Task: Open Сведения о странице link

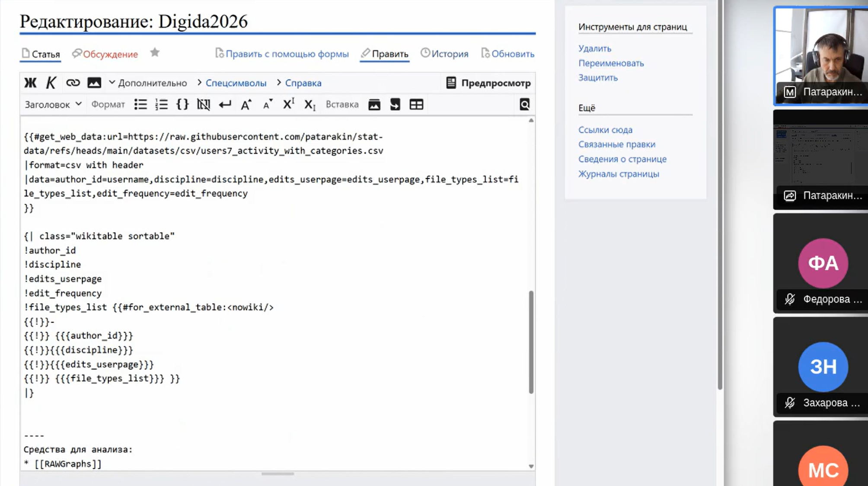Action: pyautogui.click(x=622, y=159)
